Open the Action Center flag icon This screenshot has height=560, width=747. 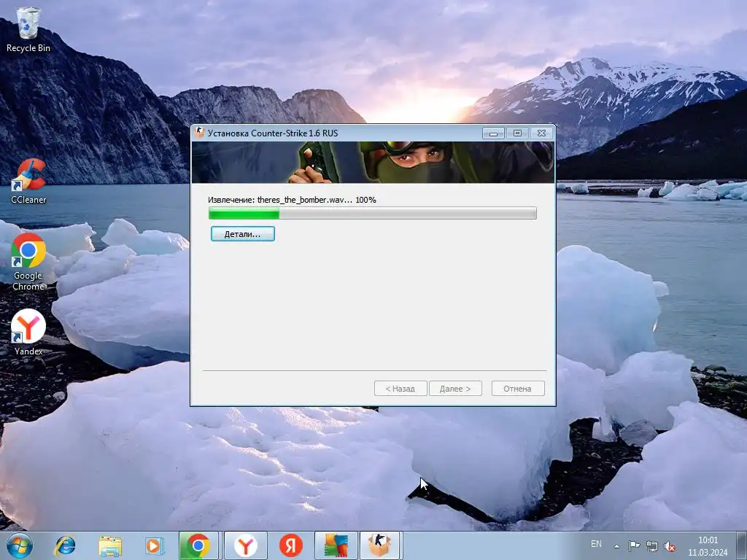634,546
